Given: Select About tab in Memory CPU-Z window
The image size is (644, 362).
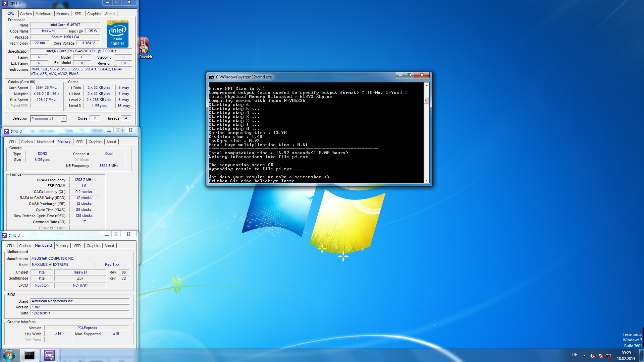Looking at the screenshot, I should tap(111, 142).
